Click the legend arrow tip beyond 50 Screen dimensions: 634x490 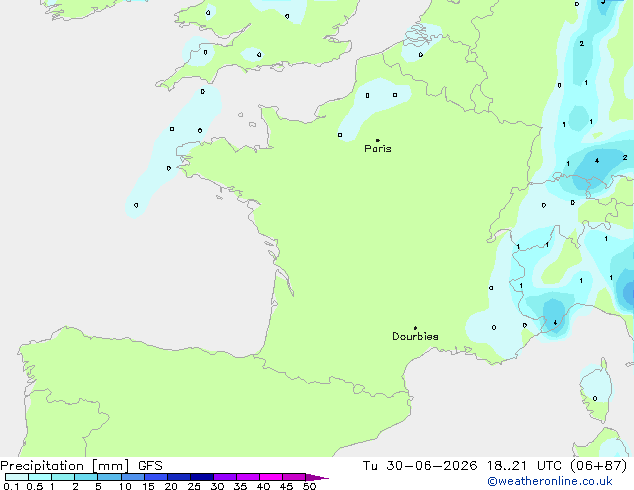(317, 477)
